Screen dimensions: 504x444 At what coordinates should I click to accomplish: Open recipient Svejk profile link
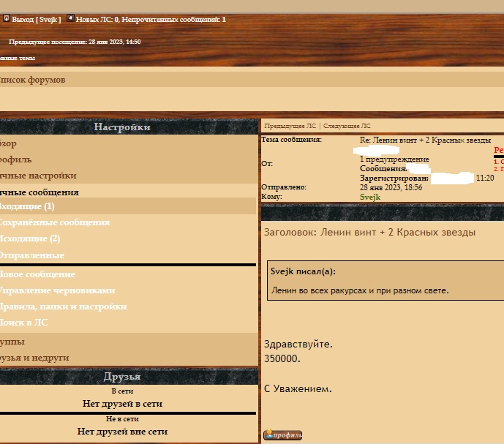370,197
